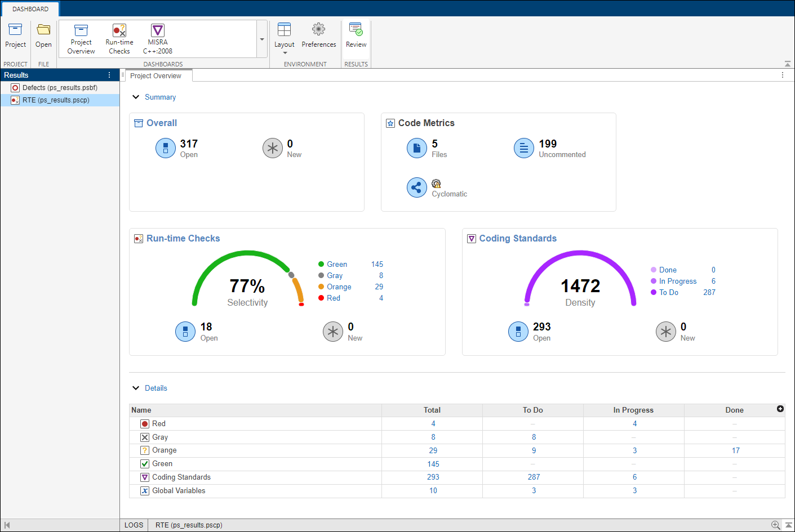This screenshot has height=532, width=795.
Task: Select the RTE (ps_results.pscp) tab at the bottom
Action: 188,525
